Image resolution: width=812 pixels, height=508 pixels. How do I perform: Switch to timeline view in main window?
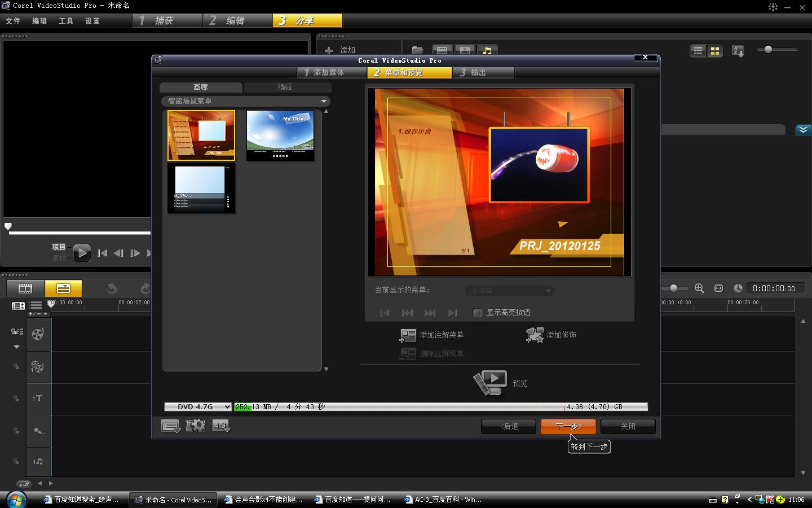click(x=63, y=288)
